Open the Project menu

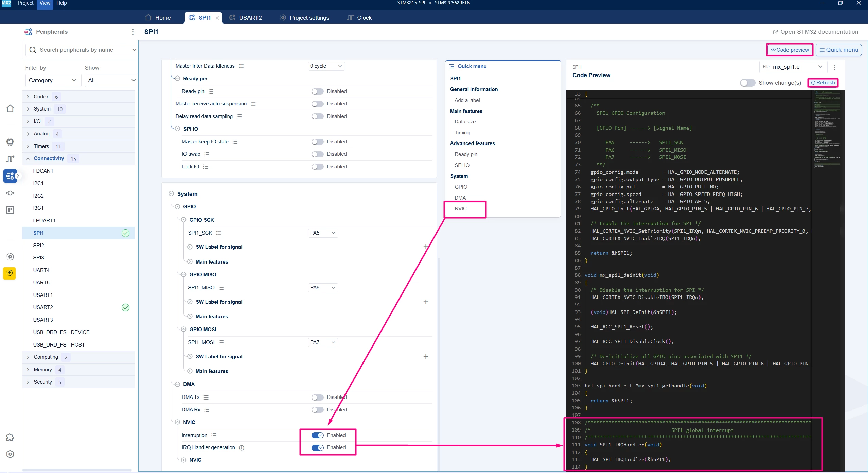25,3
